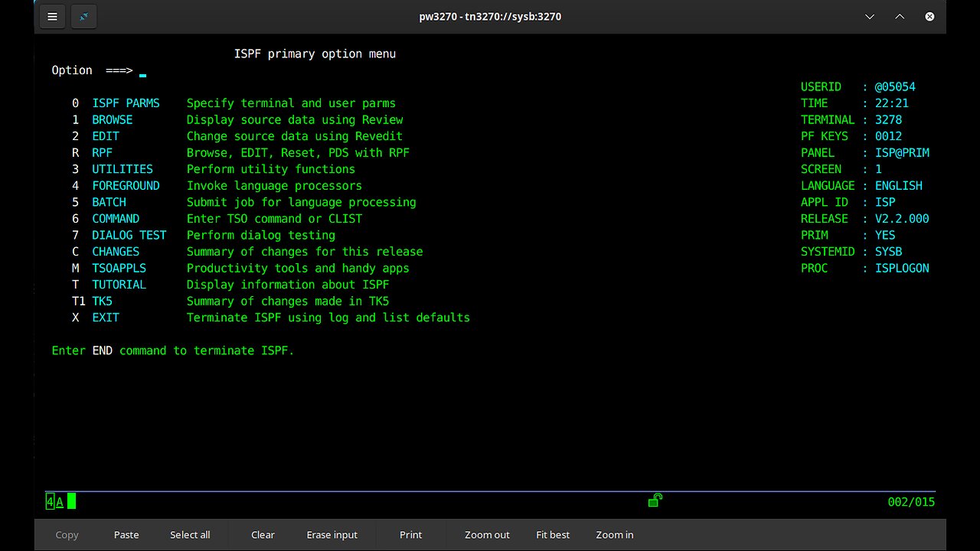980x551 pixels.
Task: Click Fit best in the toolbar
Action: point(553,535)
